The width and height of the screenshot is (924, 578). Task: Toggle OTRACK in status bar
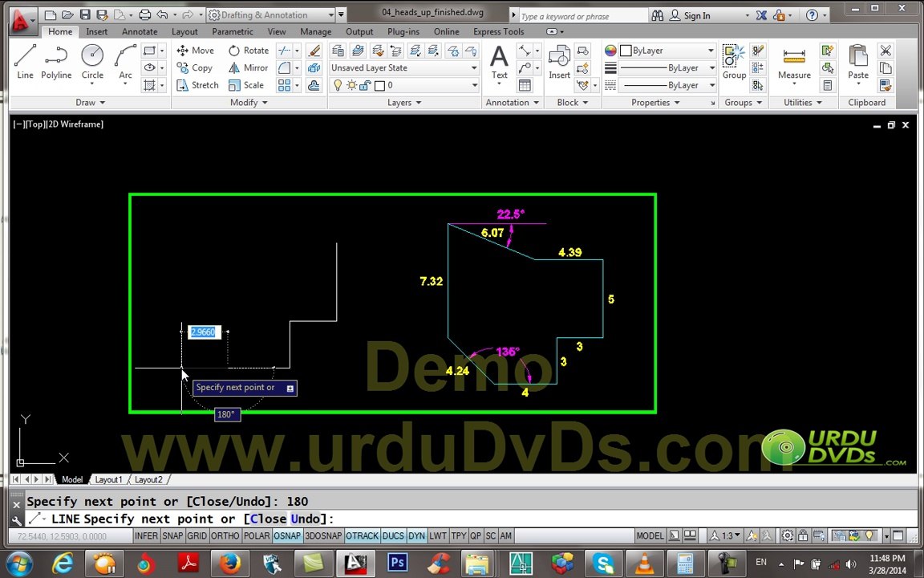click(362, 535)
